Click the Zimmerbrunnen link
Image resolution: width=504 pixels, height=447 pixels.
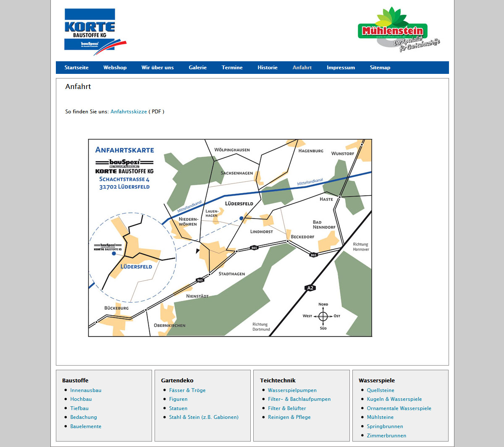(386, 436)
